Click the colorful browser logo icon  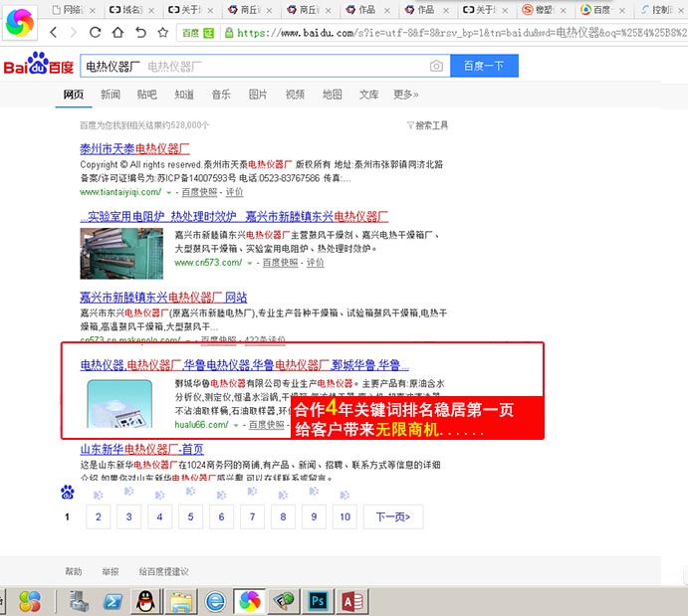pos(20,22)
